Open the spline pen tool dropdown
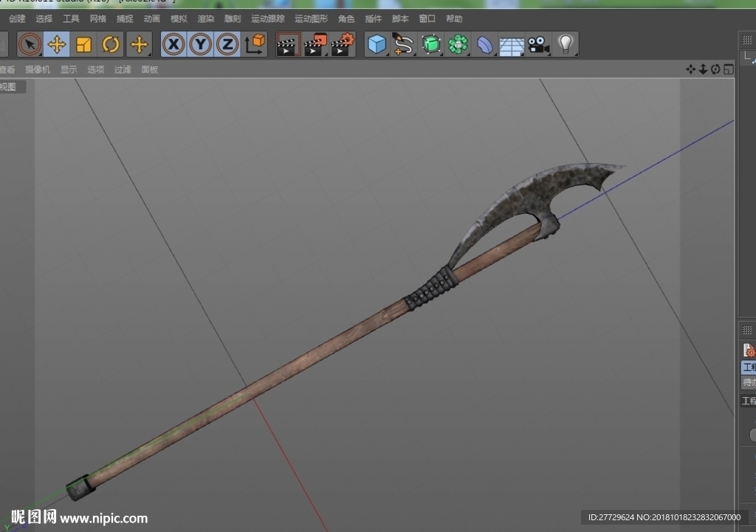This screenshot has height=532, width=756. click(404, 44)
